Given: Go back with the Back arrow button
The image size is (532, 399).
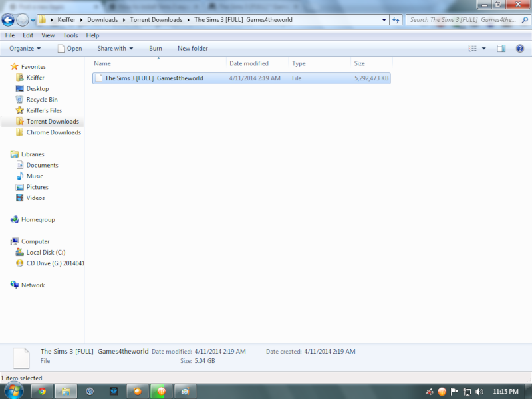Looking at the screenshot, I should tap(8, 20).
